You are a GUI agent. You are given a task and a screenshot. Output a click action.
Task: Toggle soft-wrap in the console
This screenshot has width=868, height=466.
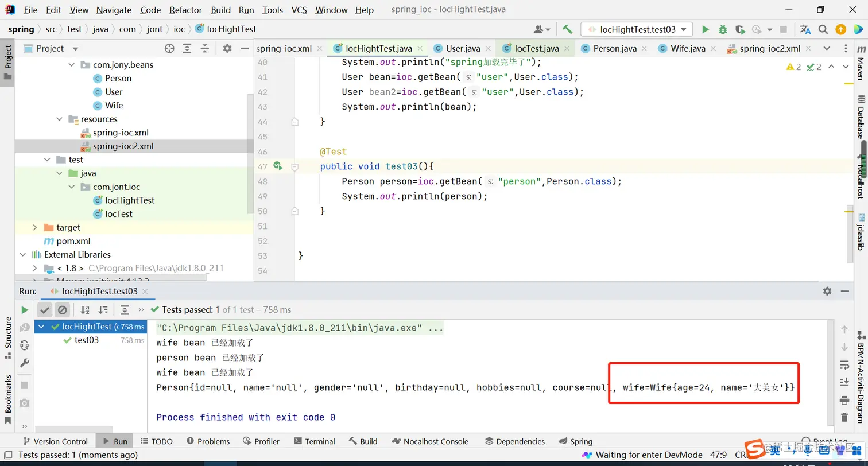click(844, 365)
